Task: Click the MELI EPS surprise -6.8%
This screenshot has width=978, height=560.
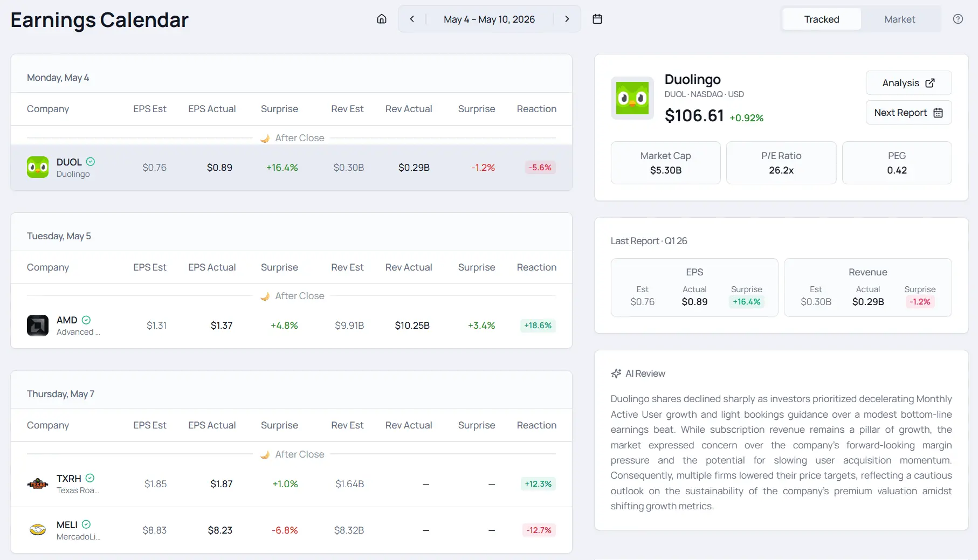Action: point(285,530)
